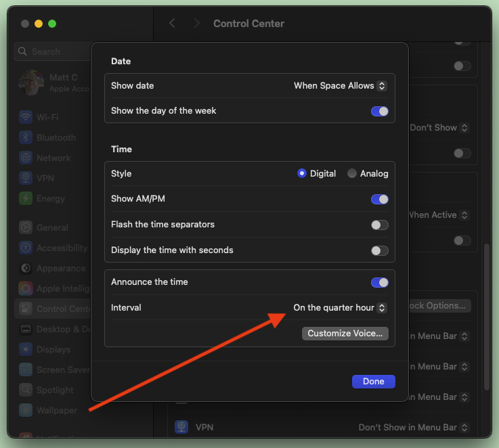The image size is (499, 448).
Task: Click the Show AM/PM label
Action: click(138, 198)
